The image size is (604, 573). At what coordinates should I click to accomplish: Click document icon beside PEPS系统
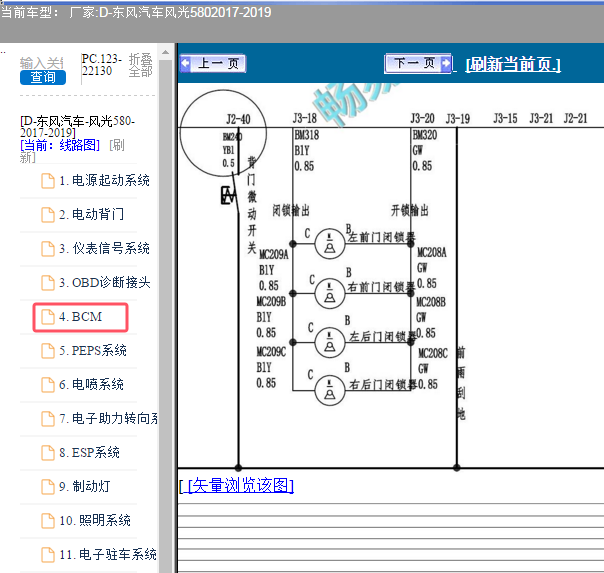click(48, 351)
